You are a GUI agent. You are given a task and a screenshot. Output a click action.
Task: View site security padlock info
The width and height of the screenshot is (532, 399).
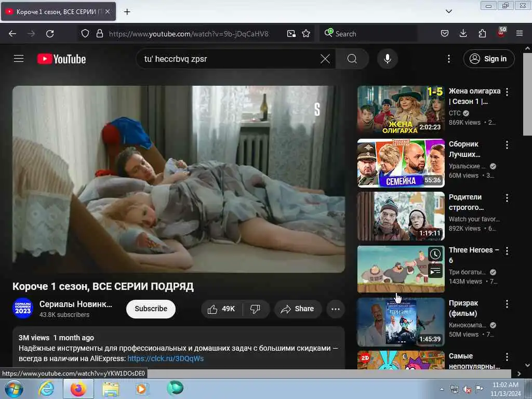pos(99,34)
